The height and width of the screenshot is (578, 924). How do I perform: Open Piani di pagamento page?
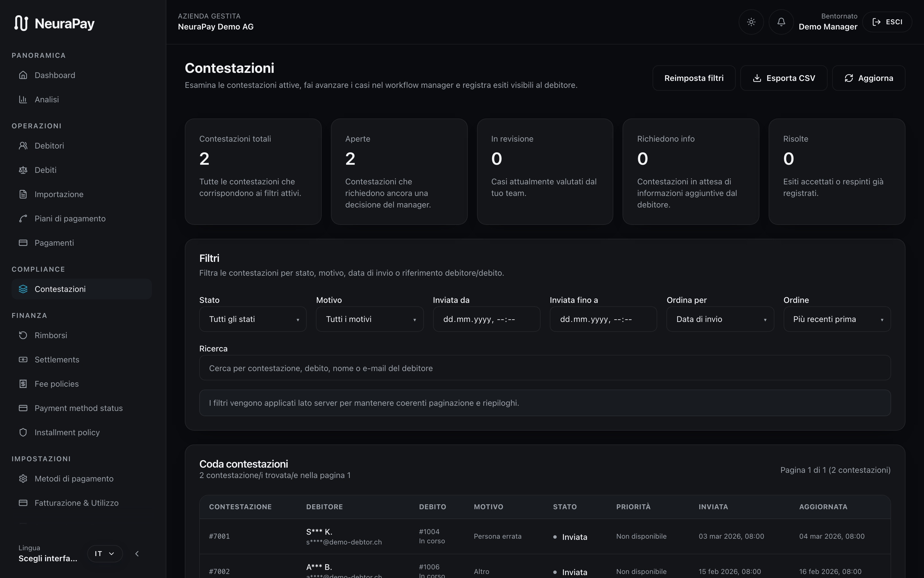click(82, 219)
